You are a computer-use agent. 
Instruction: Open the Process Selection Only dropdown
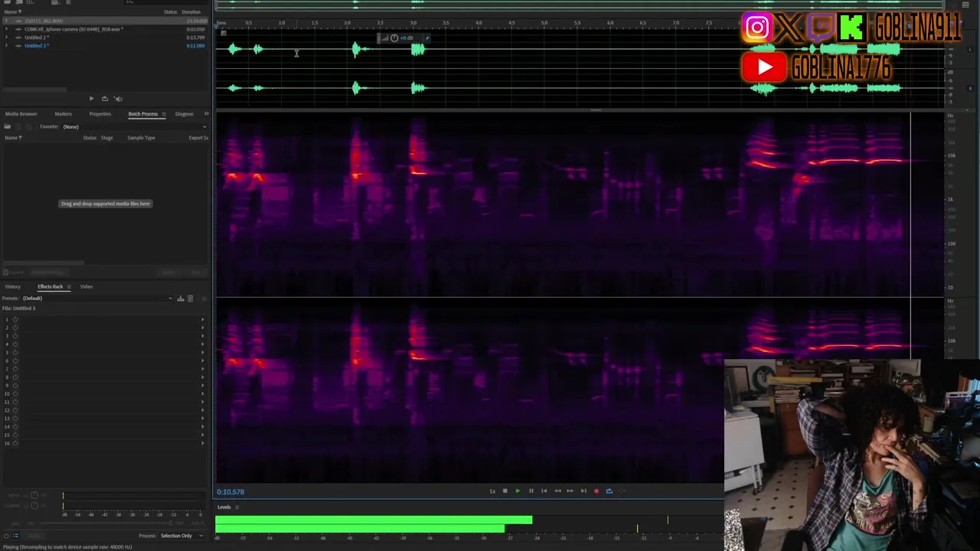pyautogui.click(x=181, y=536)
